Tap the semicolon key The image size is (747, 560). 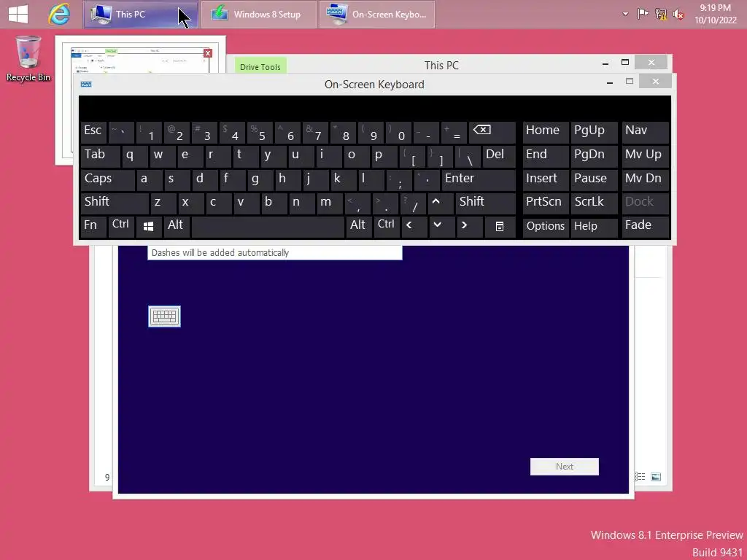(398, 179)
